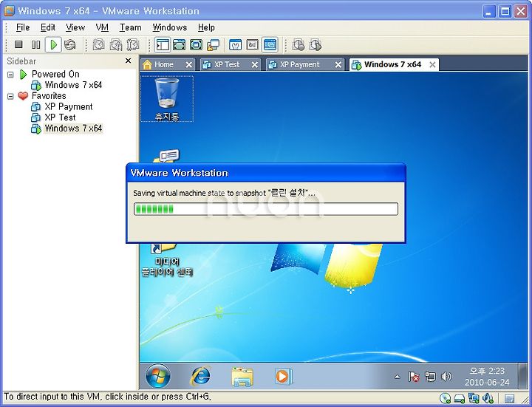532x407 pixels.
Task: Close the Windows 7 x64 tab
Action: tap(432, 65)
